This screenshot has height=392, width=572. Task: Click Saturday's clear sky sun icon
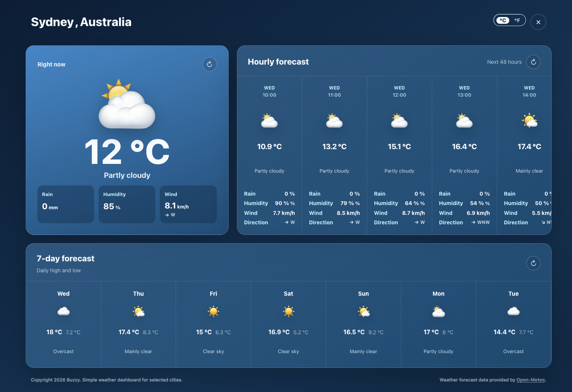point(289,311)
